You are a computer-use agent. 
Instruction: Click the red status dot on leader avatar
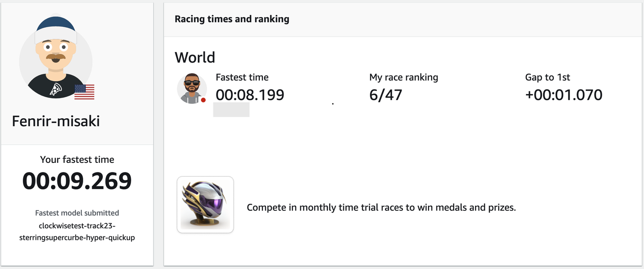pos(203,100)
